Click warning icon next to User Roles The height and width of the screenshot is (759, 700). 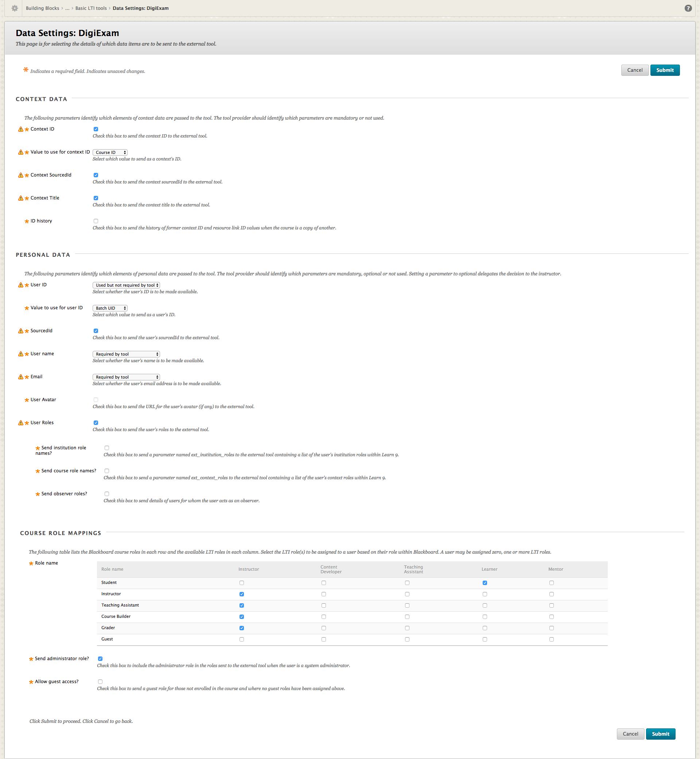coord(21,423)
